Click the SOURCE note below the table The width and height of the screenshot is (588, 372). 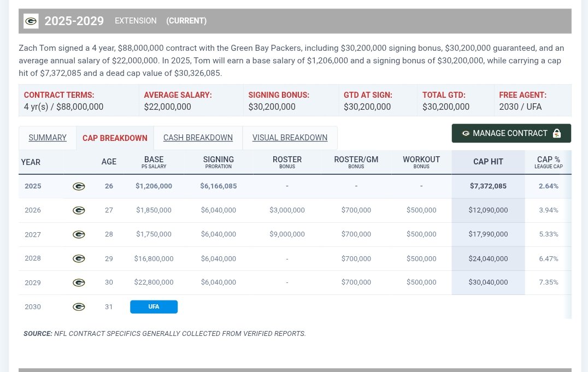(x=164, y=333)
